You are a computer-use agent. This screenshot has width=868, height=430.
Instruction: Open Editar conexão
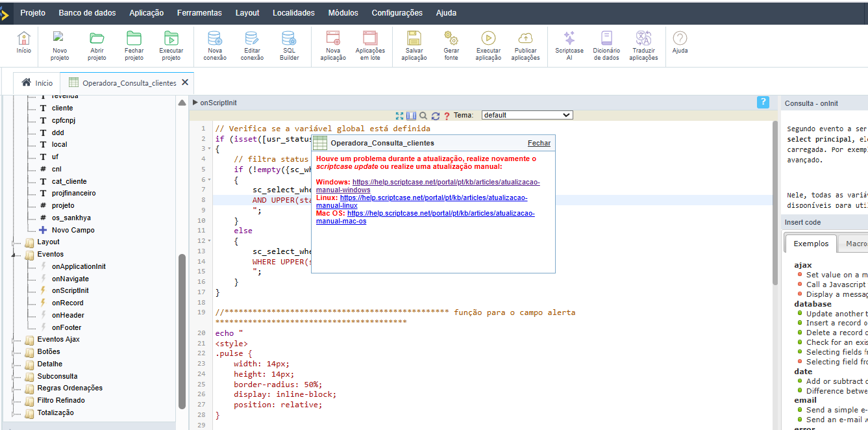pos(252,45)
